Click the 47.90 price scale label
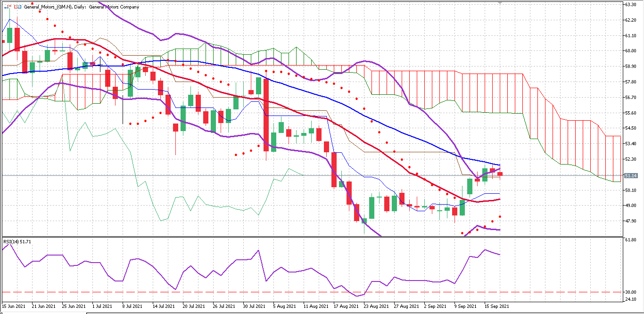The height and width of the screenshot is (314, 644). point(630,221)
